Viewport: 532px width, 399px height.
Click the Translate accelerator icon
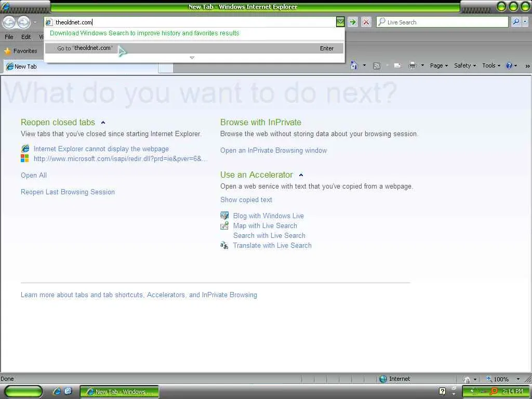click(224, 245)
